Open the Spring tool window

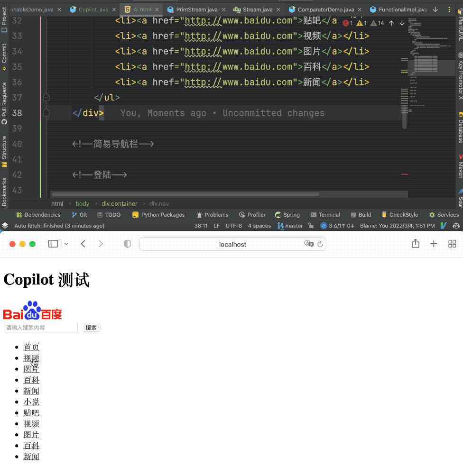(287, 215)
